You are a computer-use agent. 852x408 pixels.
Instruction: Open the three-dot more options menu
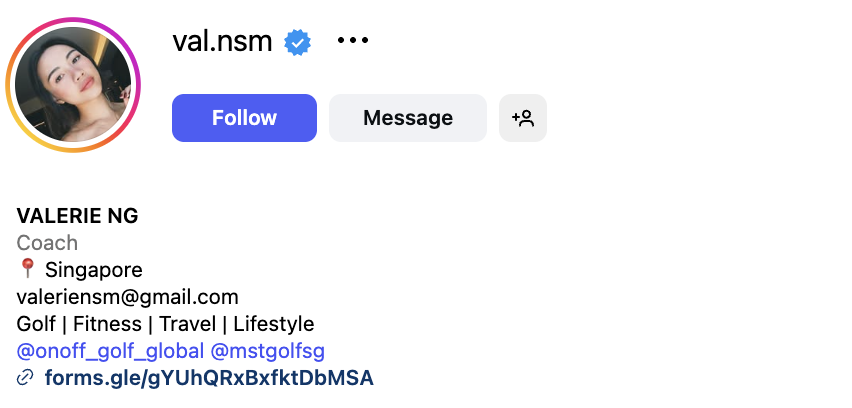353,40
